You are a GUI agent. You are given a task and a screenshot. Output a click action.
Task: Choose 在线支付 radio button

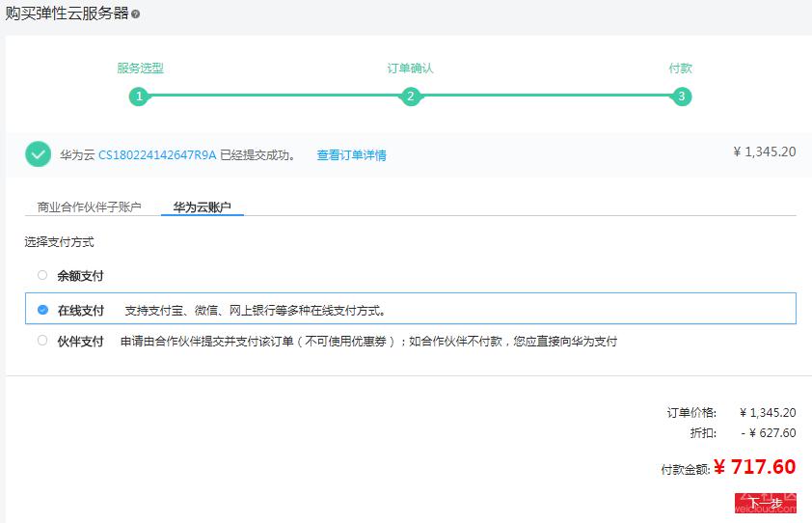point(42,310)
